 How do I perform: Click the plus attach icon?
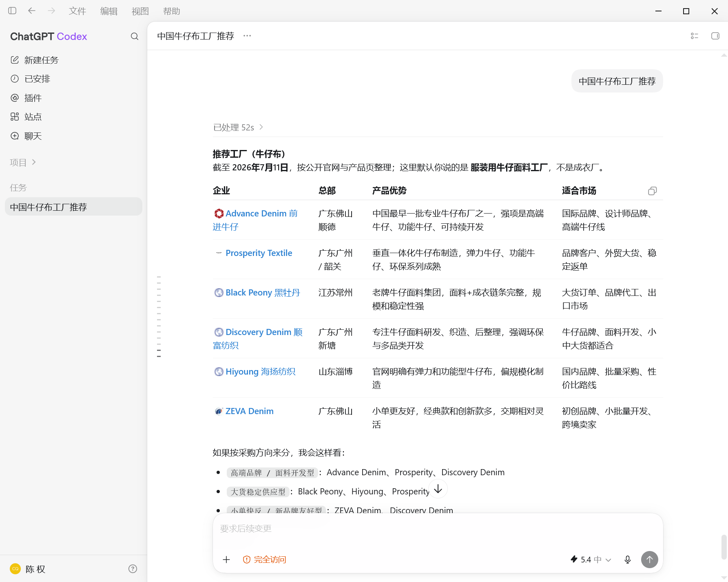[226, 560]
